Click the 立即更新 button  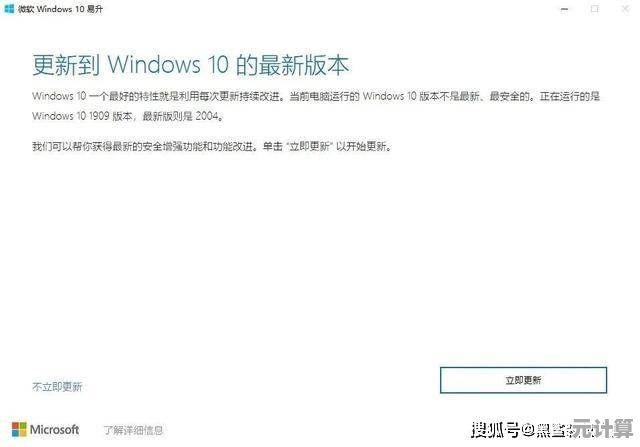pos(523,380)
